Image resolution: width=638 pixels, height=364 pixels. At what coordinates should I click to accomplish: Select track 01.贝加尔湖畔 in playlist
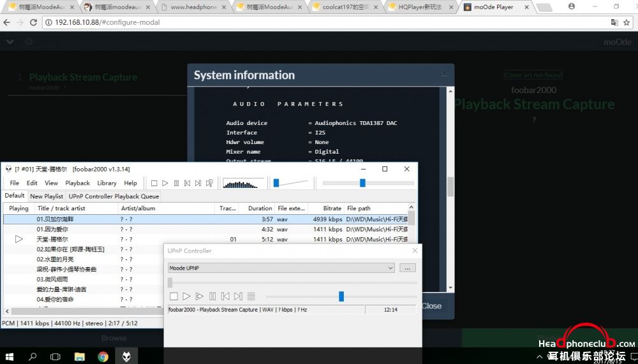tap(205, 219)
